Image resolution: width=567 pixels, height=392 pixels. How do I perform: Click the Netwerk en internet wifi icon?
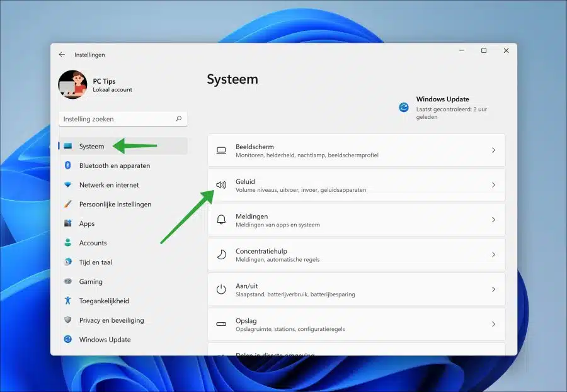coord(67,184)
